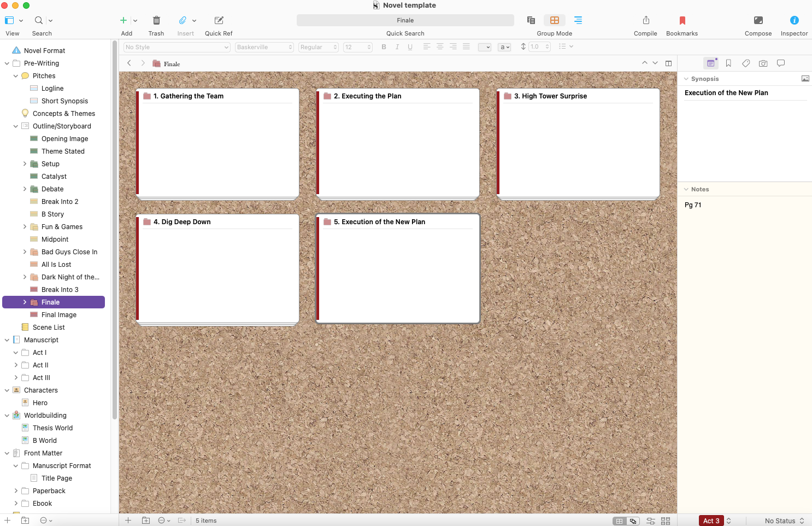Open the Bookmarks toolbar icon

(x=682, y=20)
